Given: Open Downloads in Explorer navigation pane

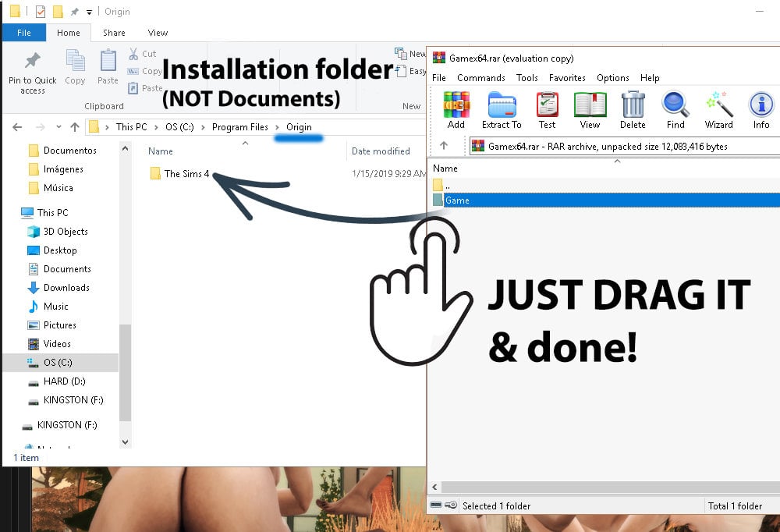Looking at the screenshot, I should tap(66, 288).
